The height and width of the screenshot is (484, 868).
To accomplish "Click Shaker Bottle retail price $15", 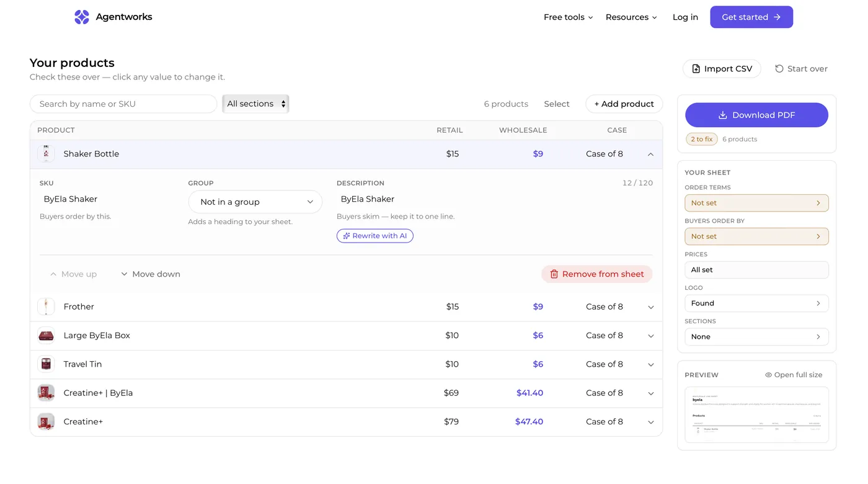I will click(453, 154).
